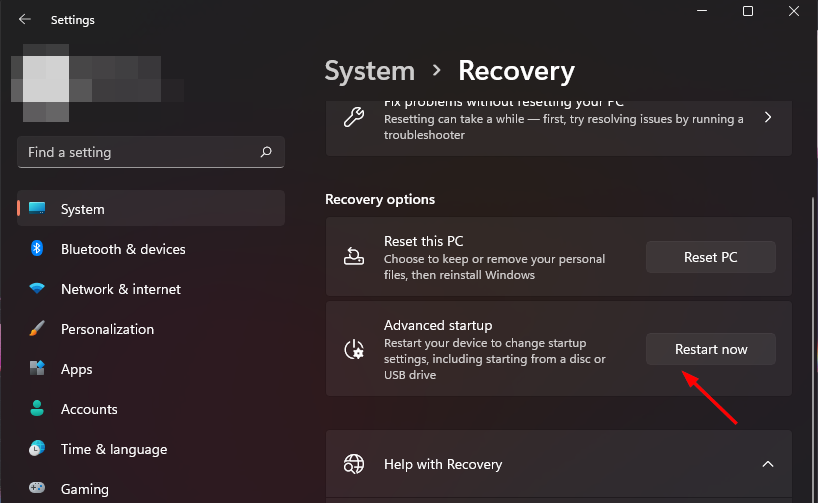This screenshot has height=503, width=818.
Task: Click the Personalization paintbrush icon
Action: (38, 329)
